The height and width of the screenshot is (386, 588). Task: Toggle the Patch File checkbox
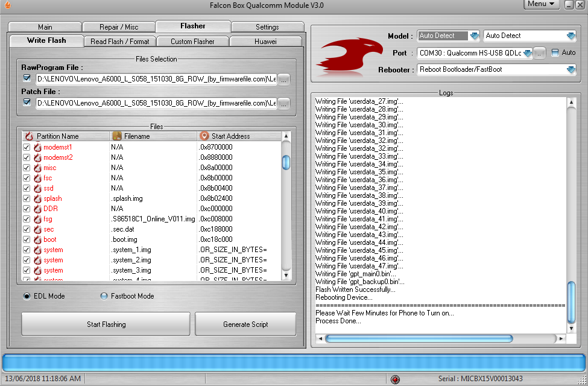(27, 102)
